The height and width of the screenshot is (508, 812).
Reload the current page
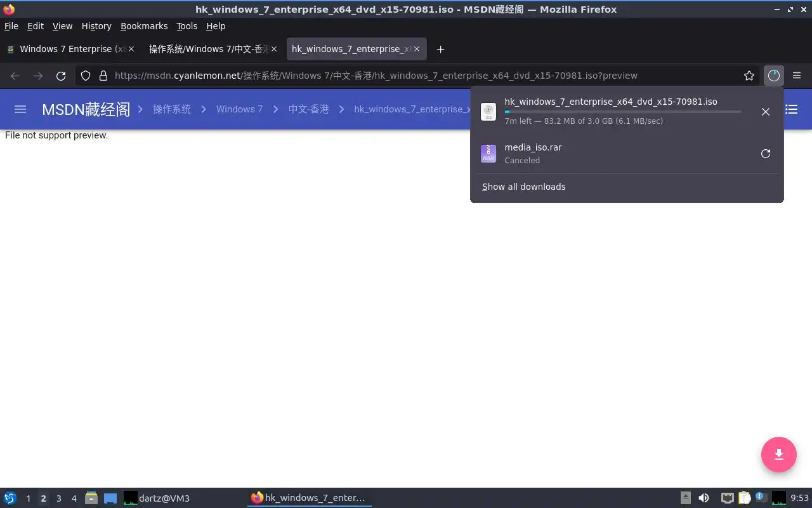[x=61, y=76]
